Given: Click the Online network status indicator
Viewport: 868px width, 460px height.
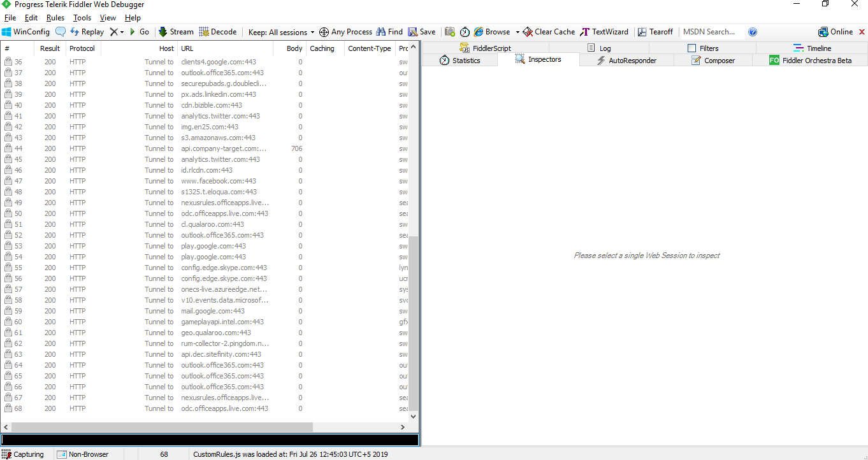Looking at the screenshot, I should [835, 32].
